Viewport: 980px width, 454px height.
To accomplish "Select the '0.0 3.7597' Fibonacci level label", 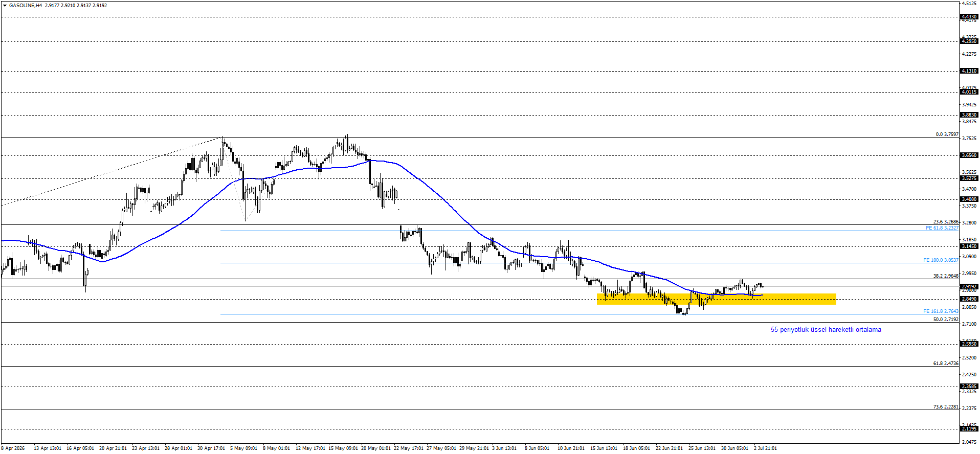I will [947, 134].
